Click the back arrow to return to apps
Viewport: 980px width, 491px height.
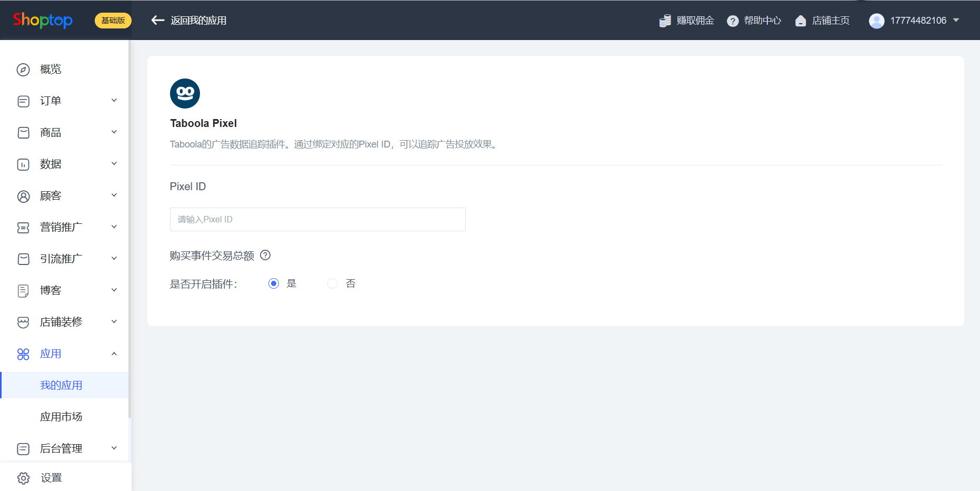pos(157,21)
